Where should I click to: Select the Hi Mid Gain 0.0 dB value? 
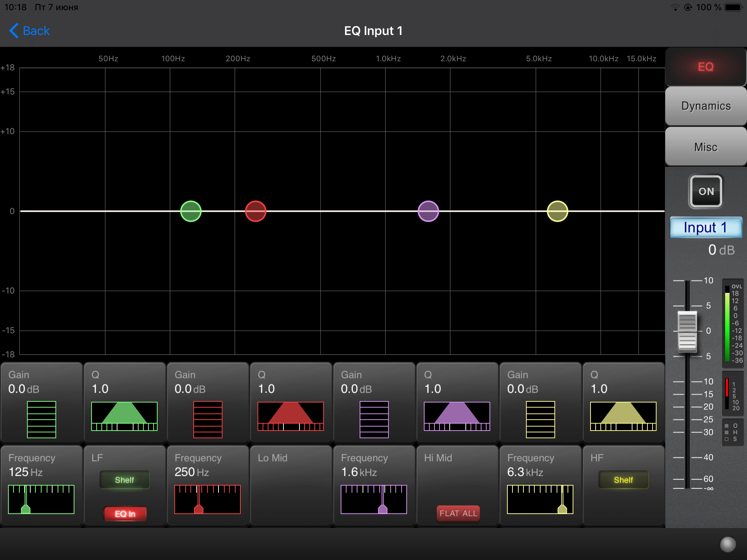pos(356,389)
